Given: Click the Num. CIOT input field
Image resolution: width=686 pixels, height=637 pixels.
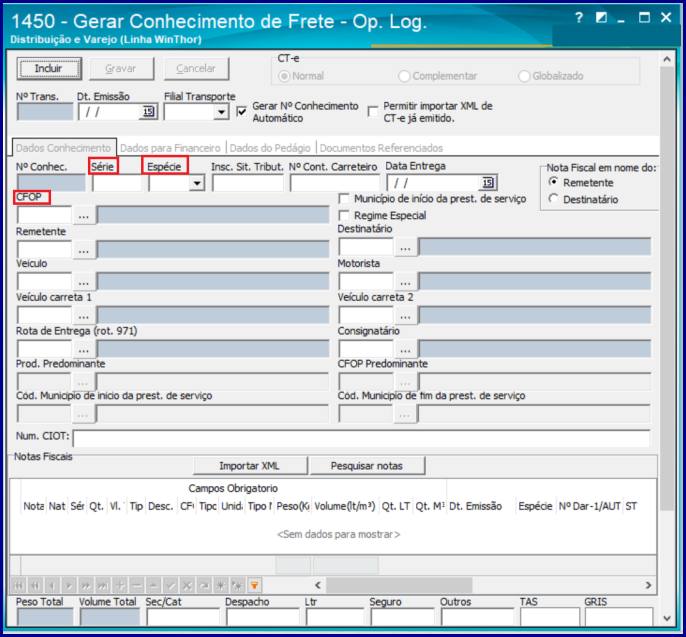Looking at the screenshot, I should click(361, 438).
